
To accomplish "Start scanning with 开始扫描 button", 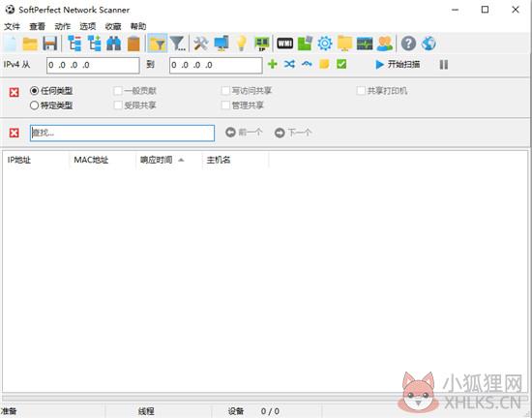I will click(x=398, y=64).
